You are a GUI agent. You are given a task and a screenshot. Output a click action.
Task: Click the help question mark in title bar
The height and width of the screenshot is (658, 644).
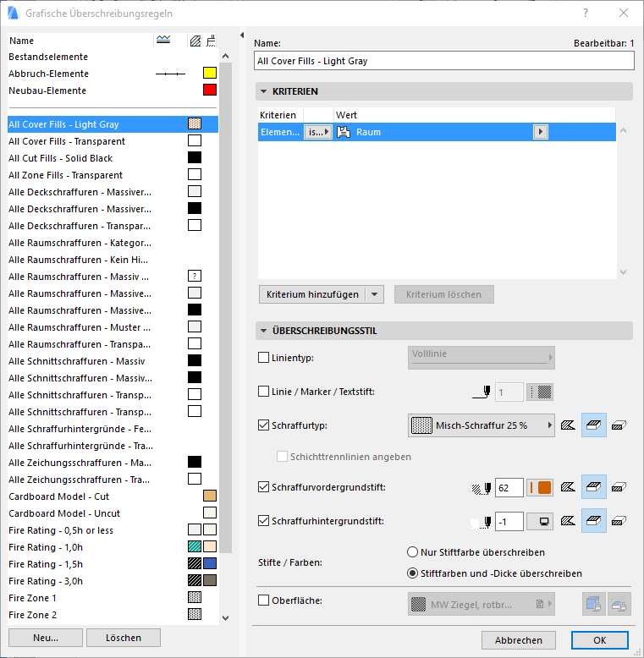coord(586,13)
